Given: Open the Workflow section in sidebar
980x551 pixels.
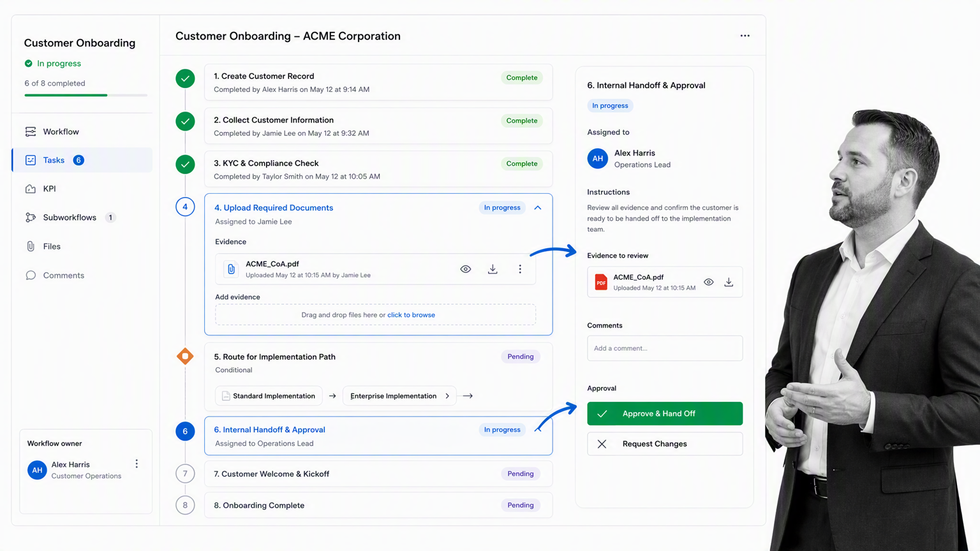Looking at the screenshot, I should [x=82, y=131].
